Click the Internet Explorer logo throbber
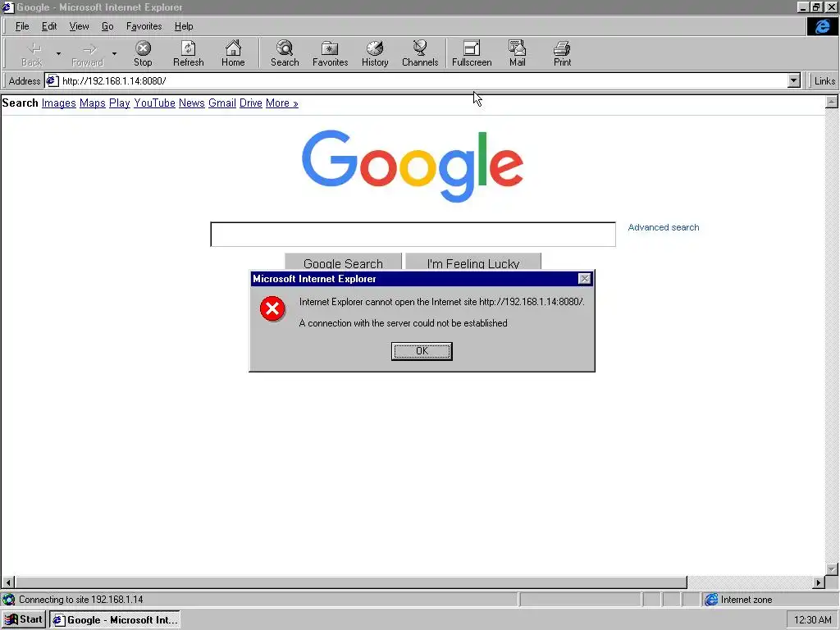Image resolution: width=840 pixels, height=630 pixels. tap(822, 26)
